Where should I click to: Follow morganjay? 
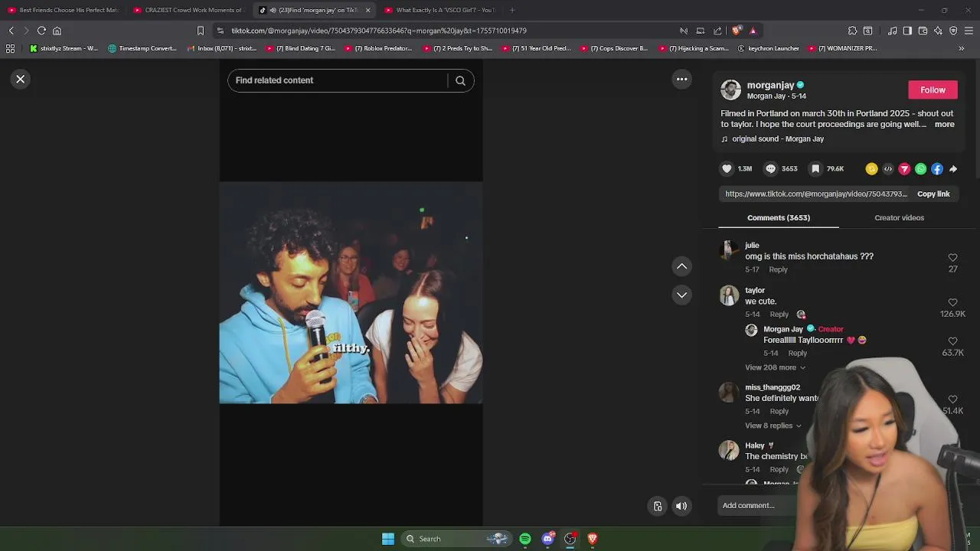pos(933,90)
